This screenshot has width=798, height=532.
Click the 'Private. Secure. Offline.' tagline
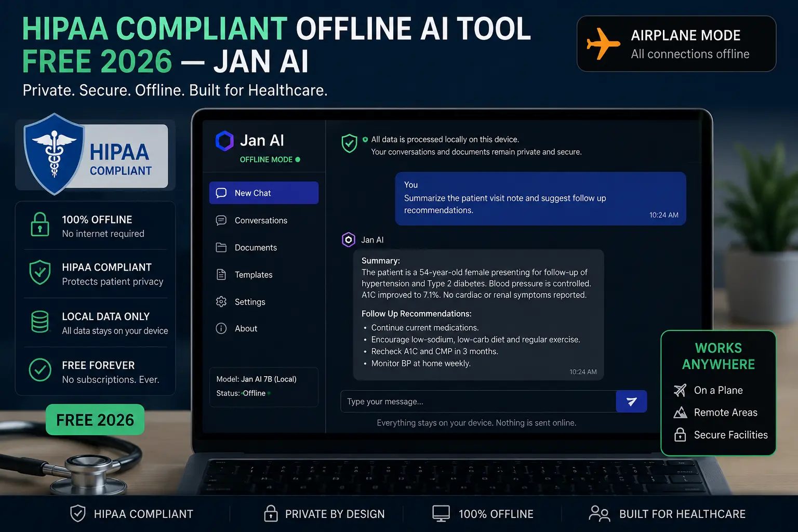pos(175,90)
